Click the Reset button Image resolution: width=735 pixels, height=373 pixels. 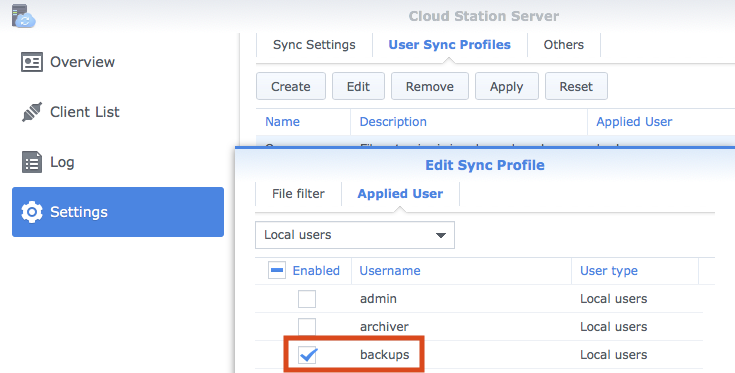576,86
